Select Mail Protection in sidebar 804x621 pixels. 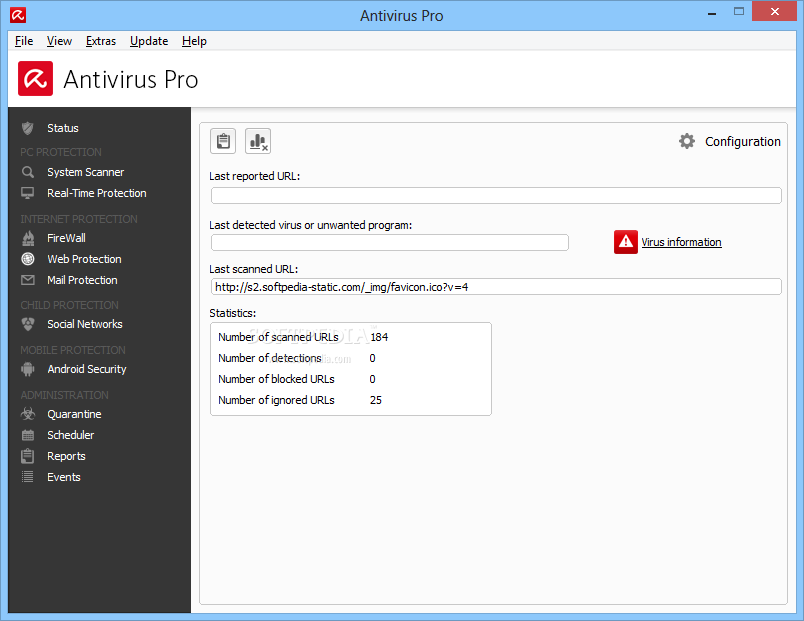83,280
